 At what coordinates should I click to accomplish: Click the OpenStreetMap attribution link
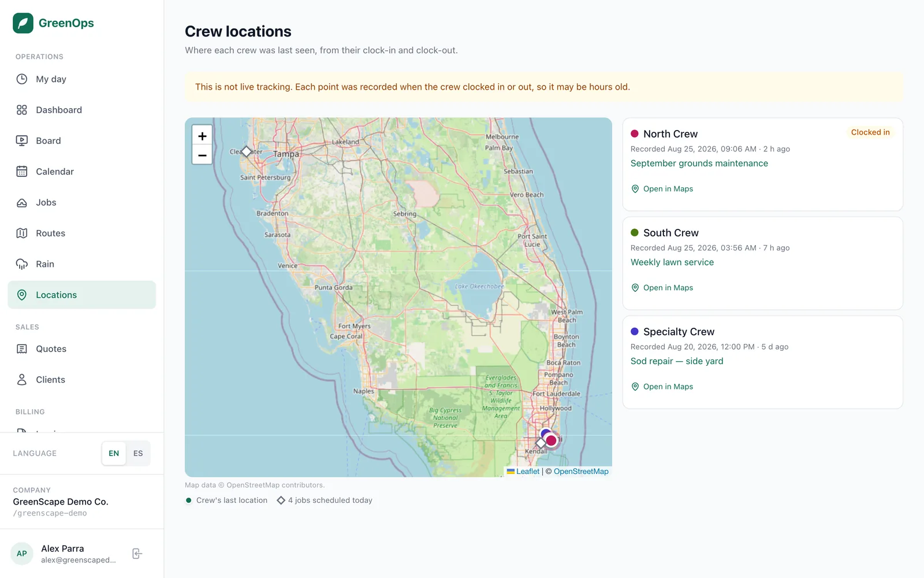[x=581, y=472]
